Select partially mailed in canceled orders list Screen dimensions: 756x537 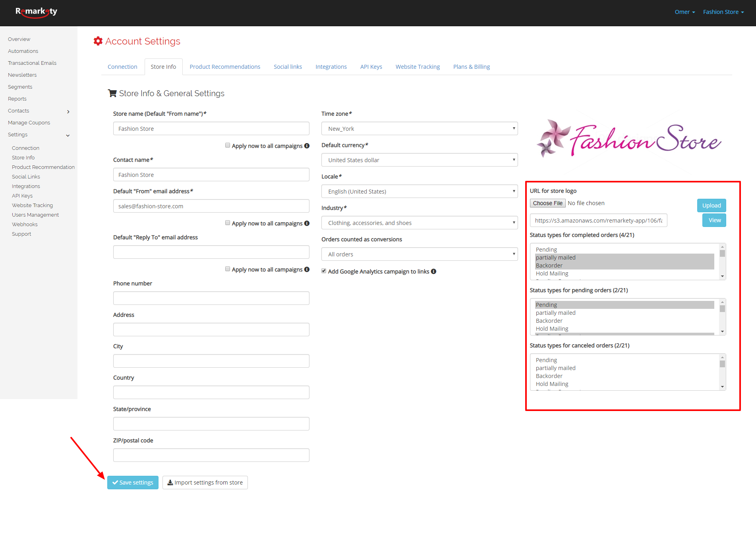(x=625, y=368)
